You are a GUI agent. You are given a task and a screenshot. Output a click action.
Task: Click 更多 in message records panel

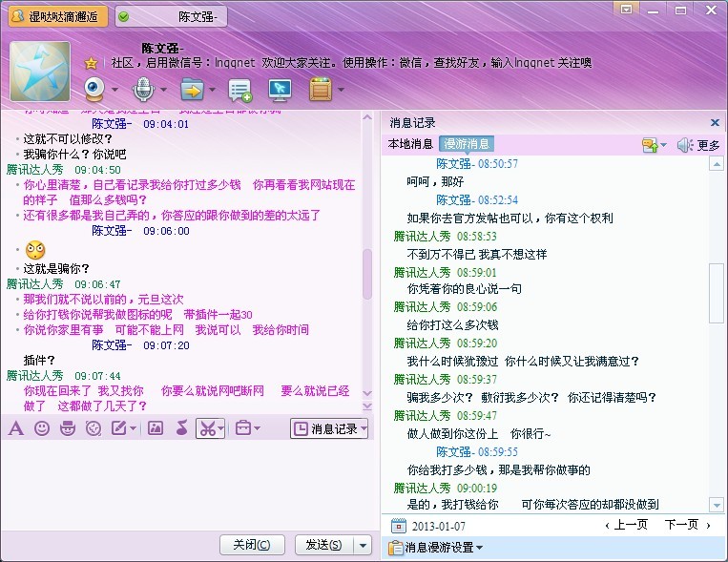point(709,145)
